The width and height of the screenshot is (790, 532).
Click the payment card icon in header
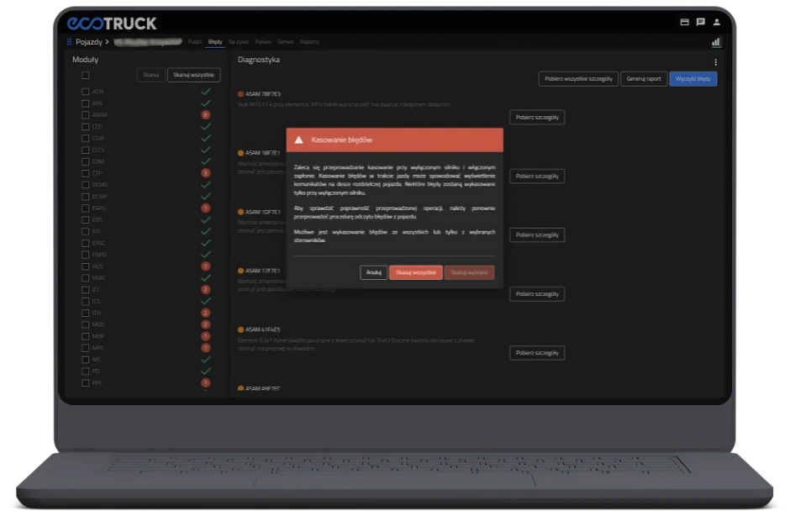[x=684, y=23]
